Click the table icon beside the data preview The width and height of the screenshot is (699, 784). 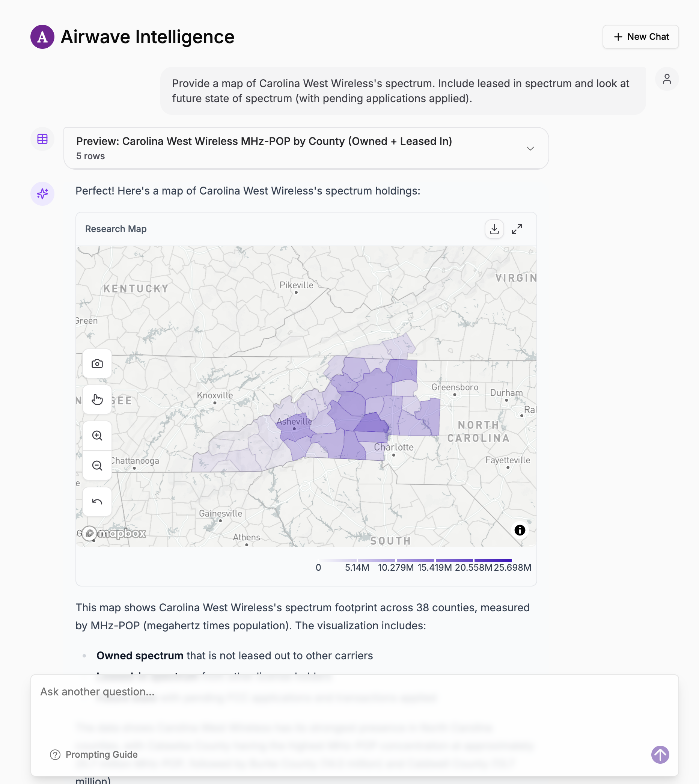(42, 139)
